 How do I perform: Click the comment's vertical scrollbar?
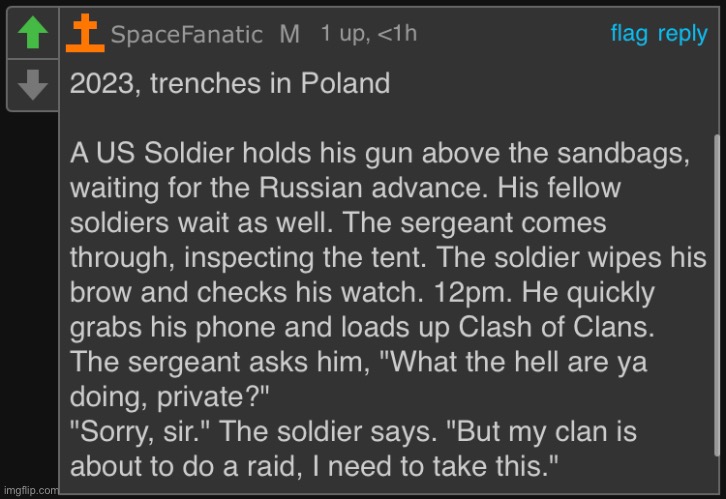[717, 296]
